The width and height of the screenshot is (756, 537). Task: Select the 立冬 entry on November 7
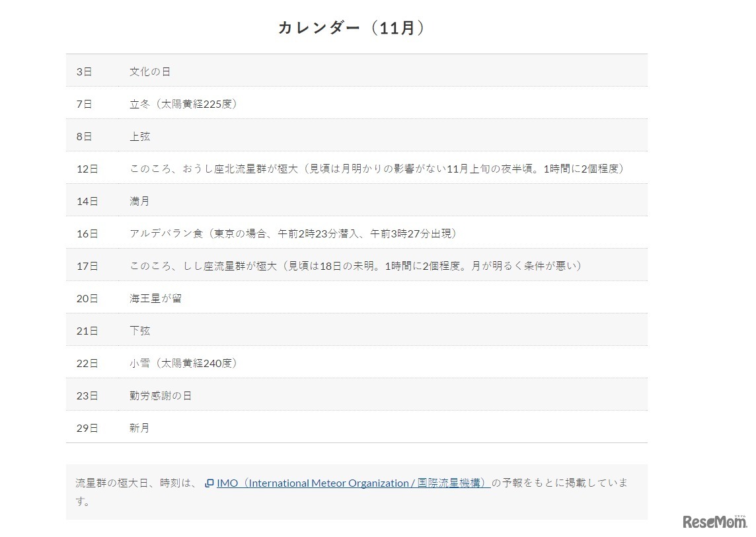(x=185, y=104)
